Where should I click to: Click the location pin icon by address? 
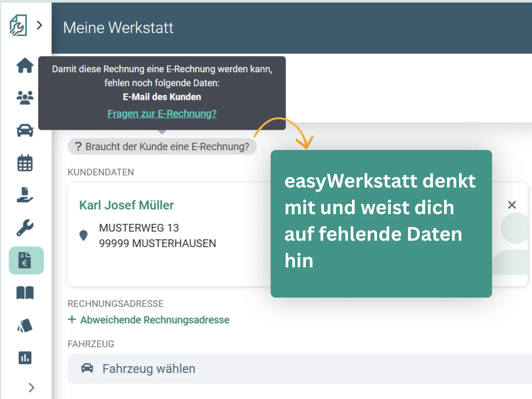83,235
